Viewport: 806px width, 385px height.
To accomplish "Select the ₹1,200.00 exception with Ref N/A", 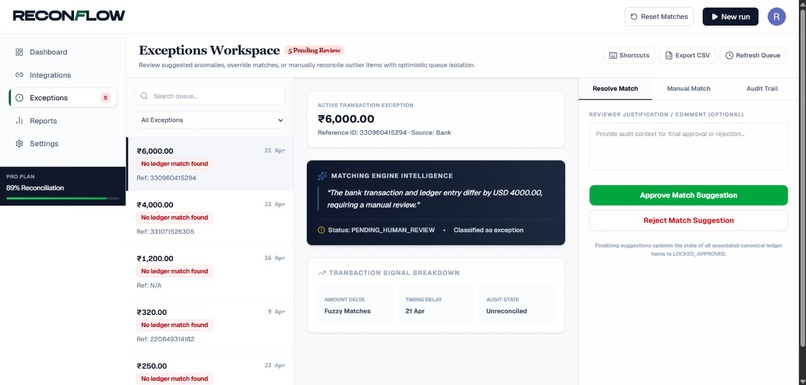I will (x=210, y=271).
